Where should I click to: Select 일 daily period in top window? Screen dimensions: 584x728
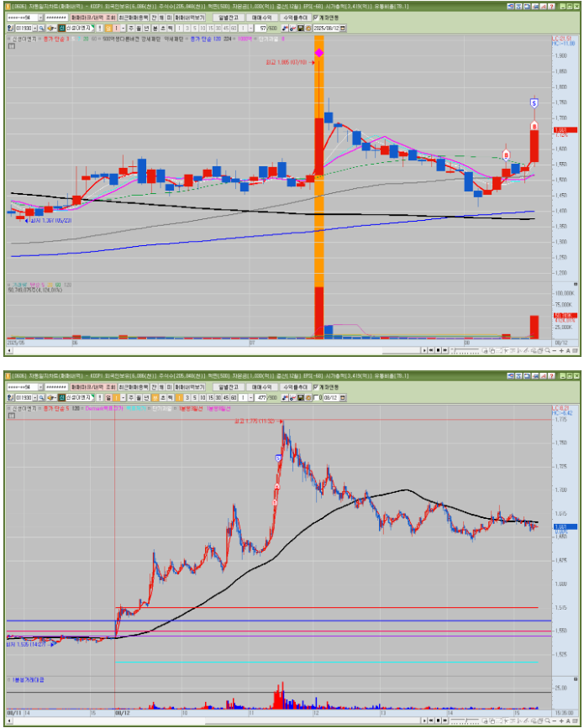[x=108, y=29]
